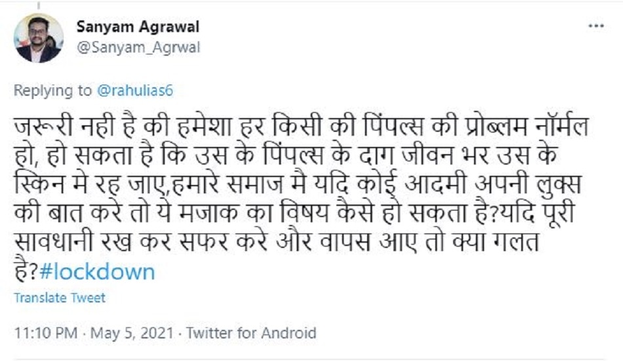This screenshot has height=364, width=623.
Task: Open the Sanyam Agrawal display name link
Action: (x=138, y=27)
